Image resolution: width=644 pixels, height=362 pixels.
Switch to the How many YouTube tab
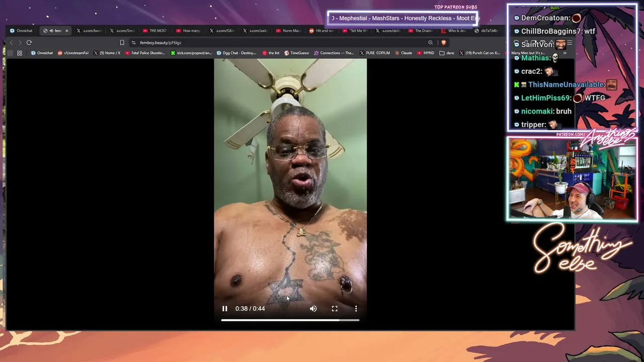coord(189,31)
